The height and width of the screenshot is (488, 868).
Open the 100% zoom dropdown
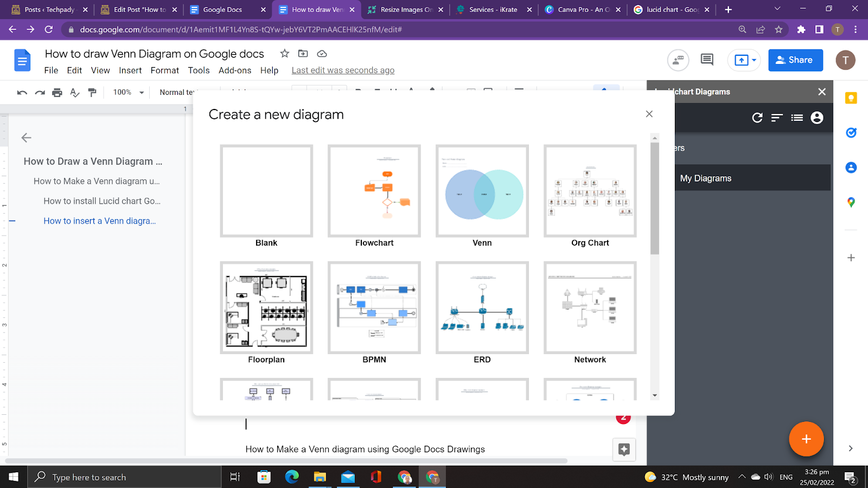[128, 93]
